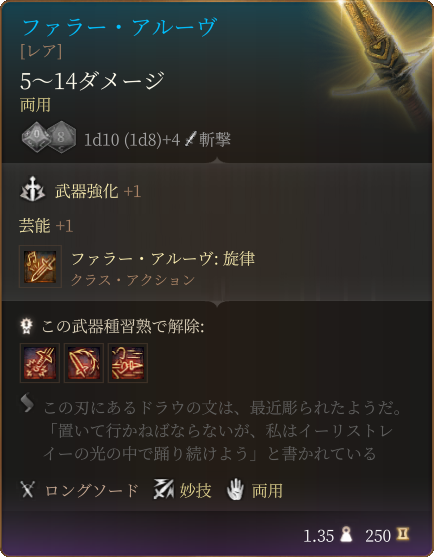Click the 武器強化 +1 label

(x=98, y=191)
